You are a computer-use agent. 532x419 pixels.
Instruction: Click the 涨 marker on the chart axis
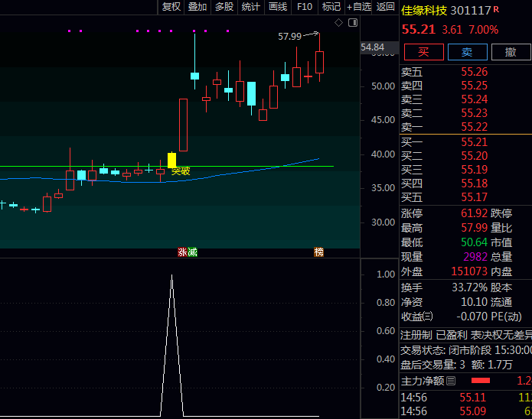[182, 252]
